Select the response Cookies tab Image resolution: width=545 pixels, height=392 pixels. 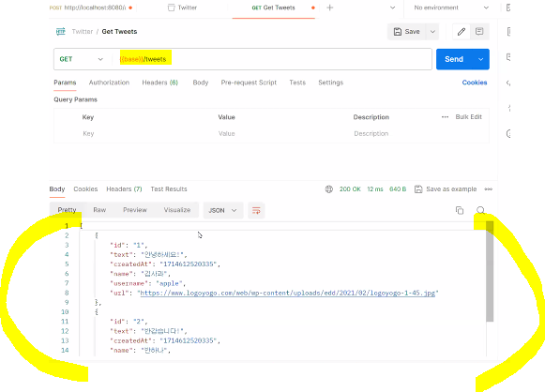[85, 189]
